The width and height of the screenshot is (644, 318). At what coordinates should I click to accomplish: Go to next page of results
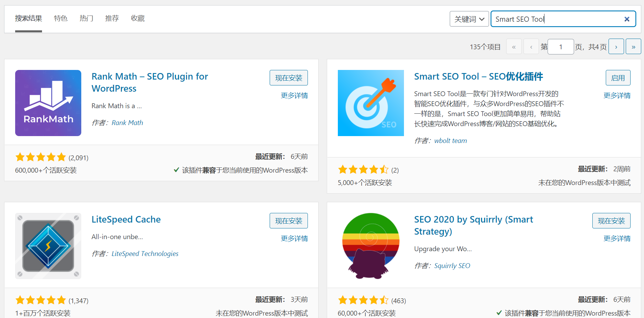click(x=616, y=47)
